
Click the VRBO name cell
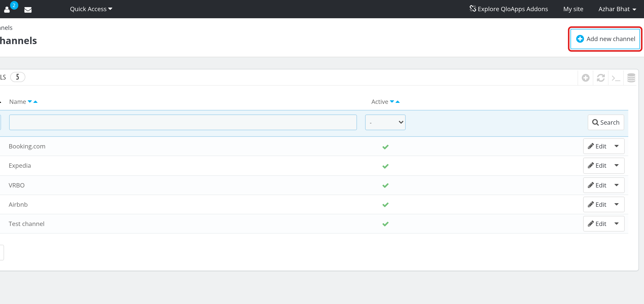pos(17,185)
